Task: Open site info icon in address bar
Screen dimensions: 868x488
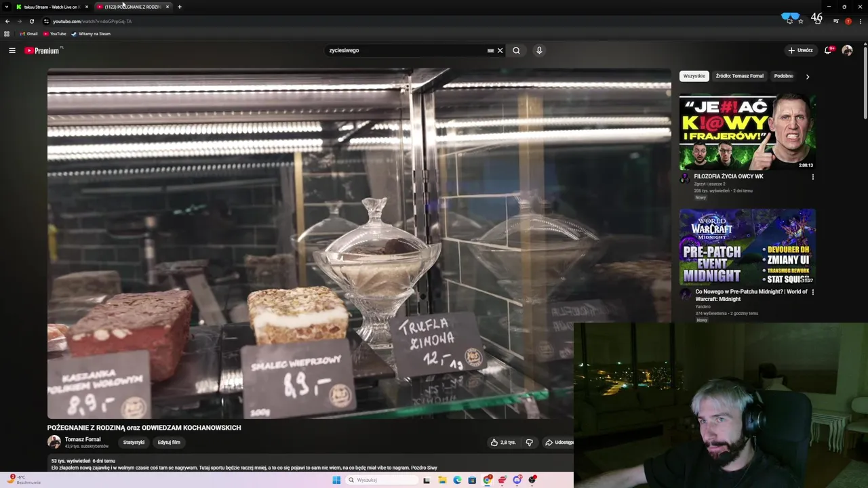Action: (46, 21)
